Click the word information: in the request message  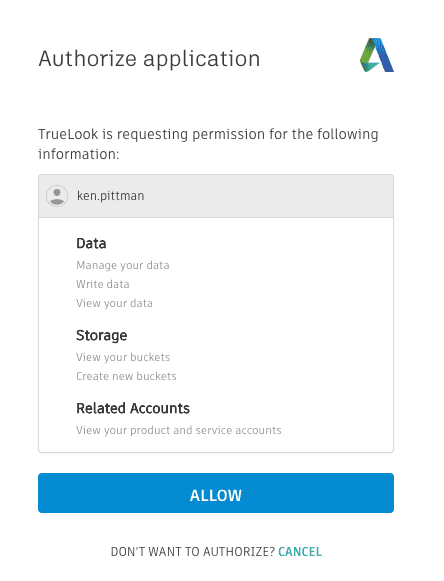click(x=79, y=154)
